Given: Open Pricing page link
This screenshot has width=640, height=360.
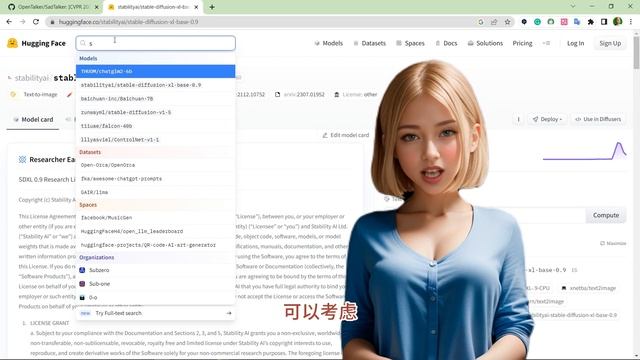Looking at the screenshot, I should (x=522, y=43).
